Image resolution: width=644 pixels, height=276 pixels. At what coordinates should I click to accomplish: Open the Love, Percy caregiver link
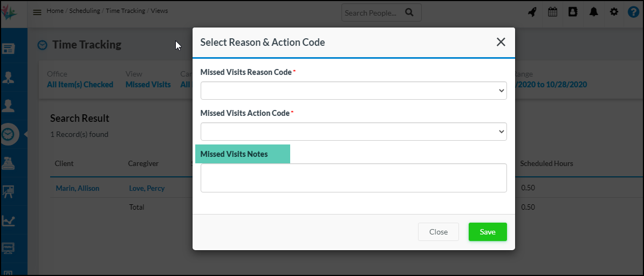click(x=147, y=189)
